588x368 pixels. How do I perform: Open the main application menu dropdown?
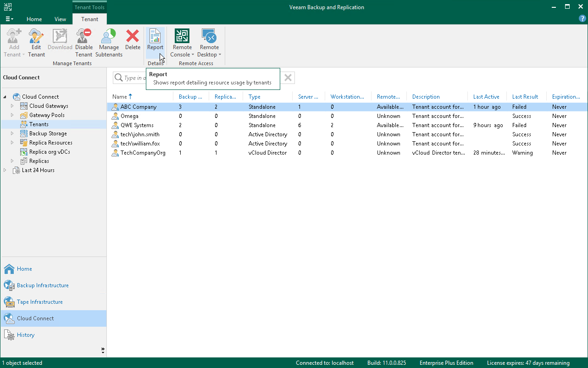[9, 19]
